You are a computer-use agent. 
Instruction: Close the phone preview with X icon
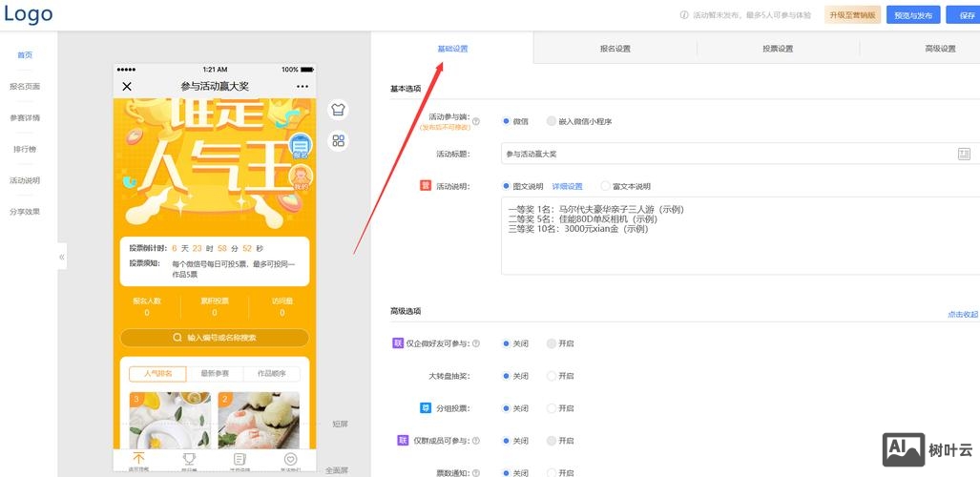pos(127,86)
